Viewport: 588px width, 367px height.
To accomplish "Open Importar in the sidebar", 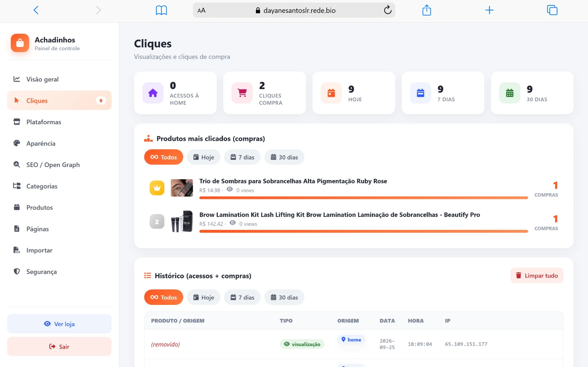I will [x=59, y=250].
